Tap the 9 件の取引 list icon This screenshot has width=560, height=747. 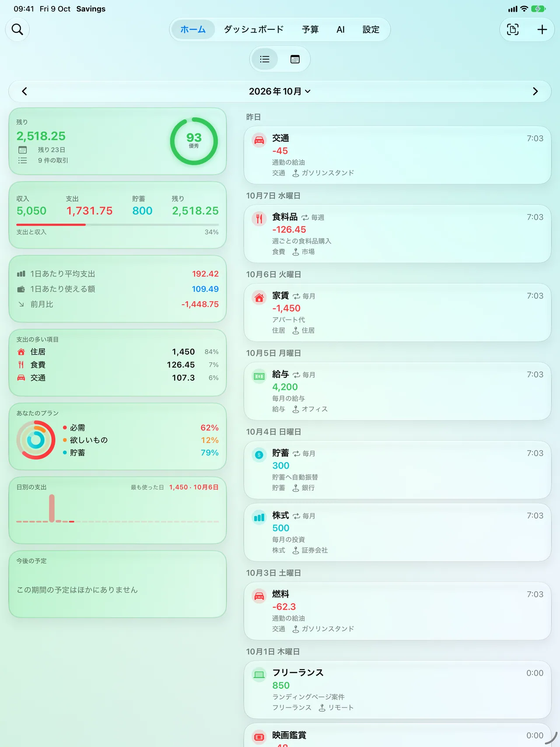(22, 161)
